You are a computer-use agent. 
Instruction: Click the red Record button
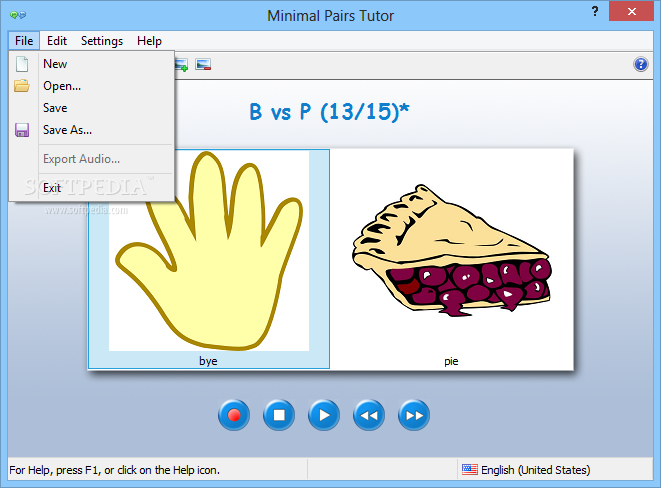pyautogui.click(x=234, y=415)
